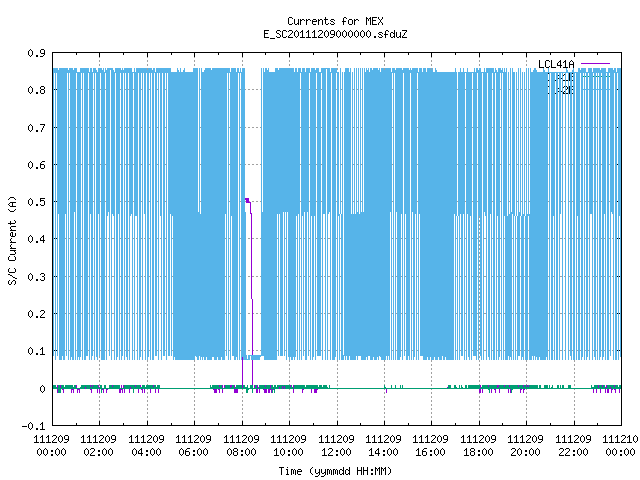Screen dimensions: 640x480
Task: Click the x-axis label '111209 16:00'
Action: coord(431,446)
